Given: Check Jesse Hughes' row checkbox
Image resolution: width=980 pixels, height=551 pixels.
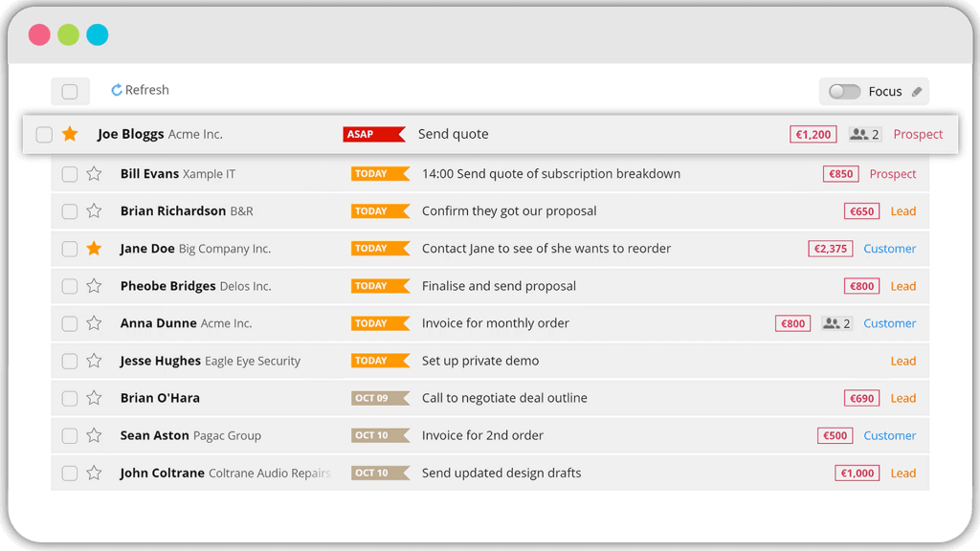Looking at the screenshot, I should point(69,360).
